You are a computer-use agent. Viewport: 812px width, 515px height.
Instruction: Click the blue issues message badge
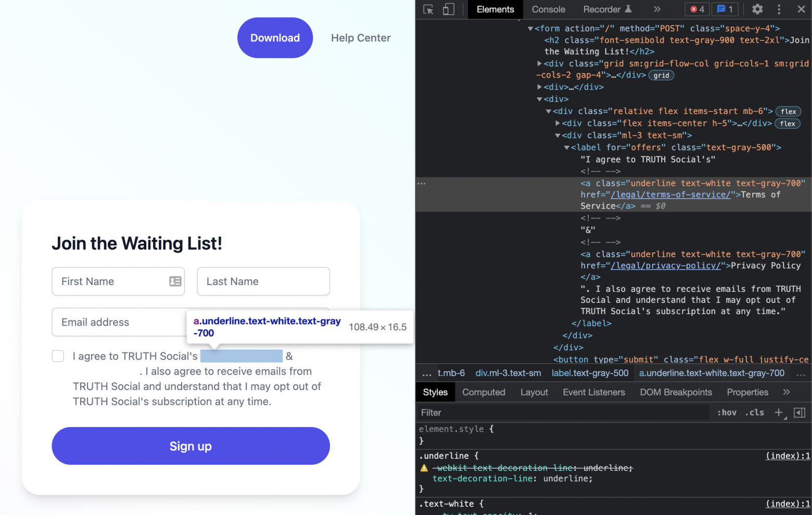pyautogui.click(x=725, y=9)
